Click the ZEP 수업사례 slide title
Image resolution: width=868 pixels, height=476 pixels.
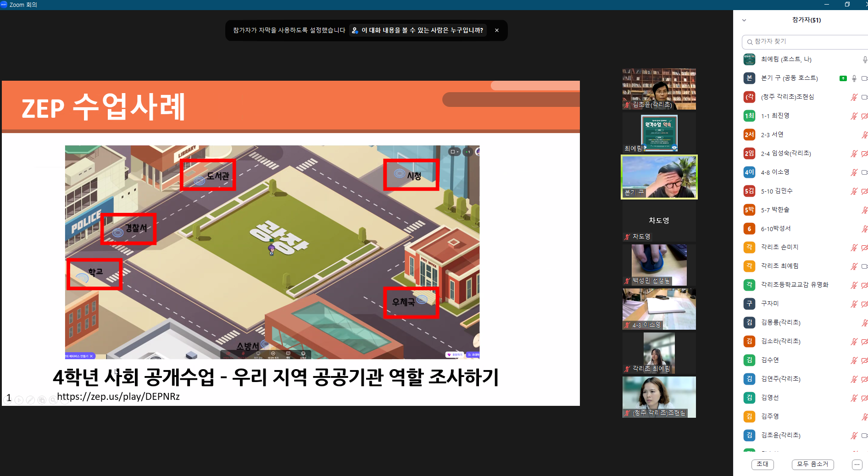point(104,106)
